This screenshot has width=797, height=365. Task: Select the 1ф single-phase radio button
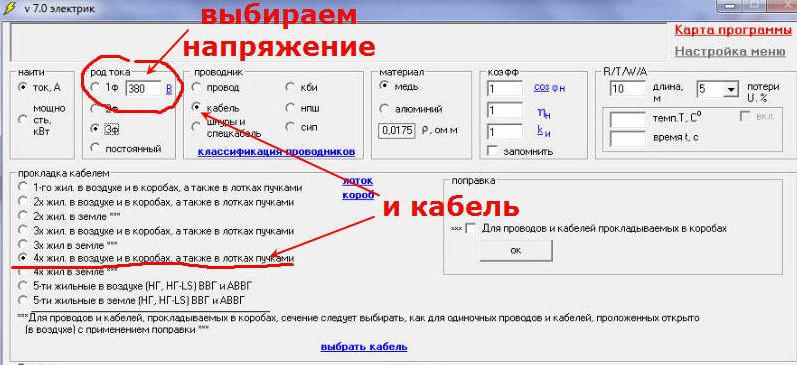(x=95, y=87)
